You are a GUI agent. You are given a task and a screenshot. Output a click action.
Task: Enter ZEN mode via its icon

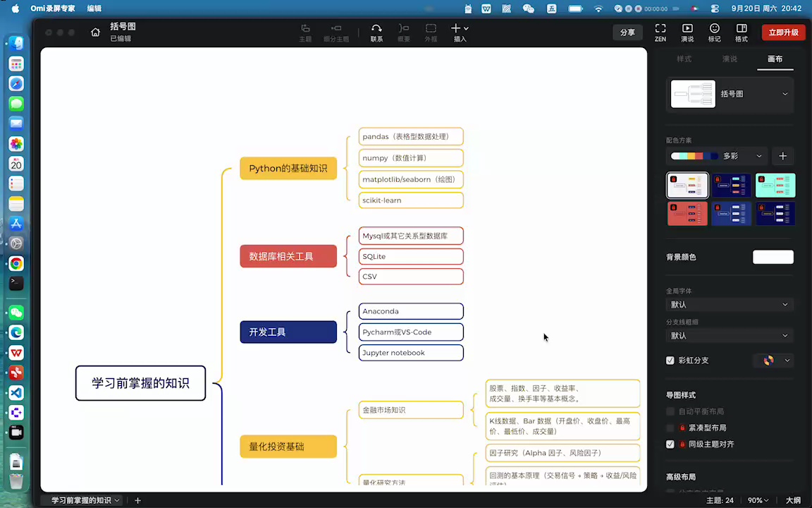tap(660, 32)
